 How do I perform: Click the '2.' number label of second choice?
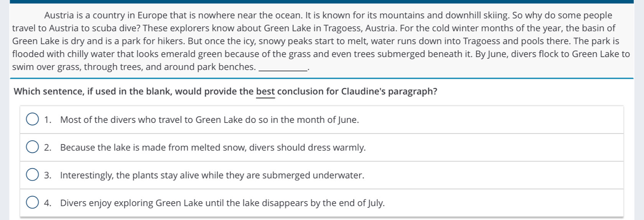(x=48, y=147)
